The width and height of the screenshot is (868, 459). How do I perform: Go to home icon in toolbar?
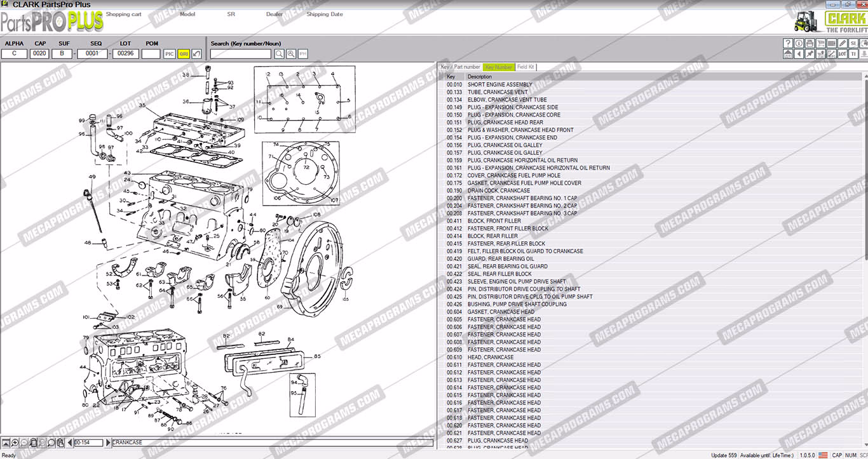(x=788, y=54)
